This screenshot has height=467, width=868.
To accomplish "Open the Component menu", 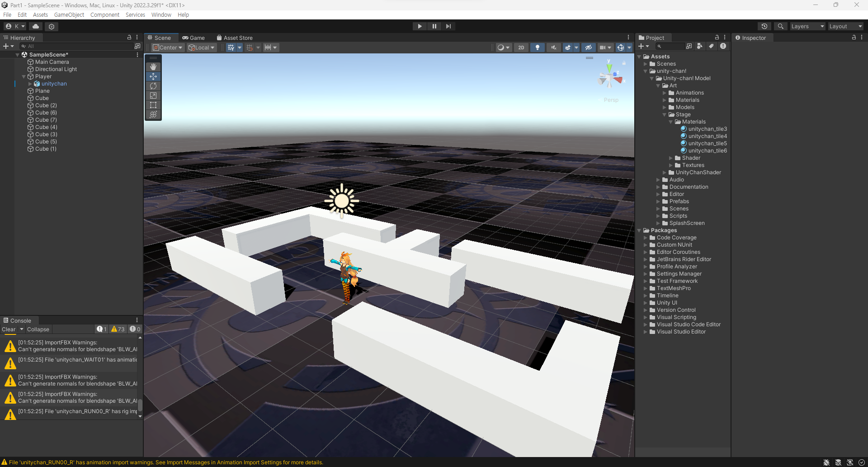I will [x=105, y=14].
